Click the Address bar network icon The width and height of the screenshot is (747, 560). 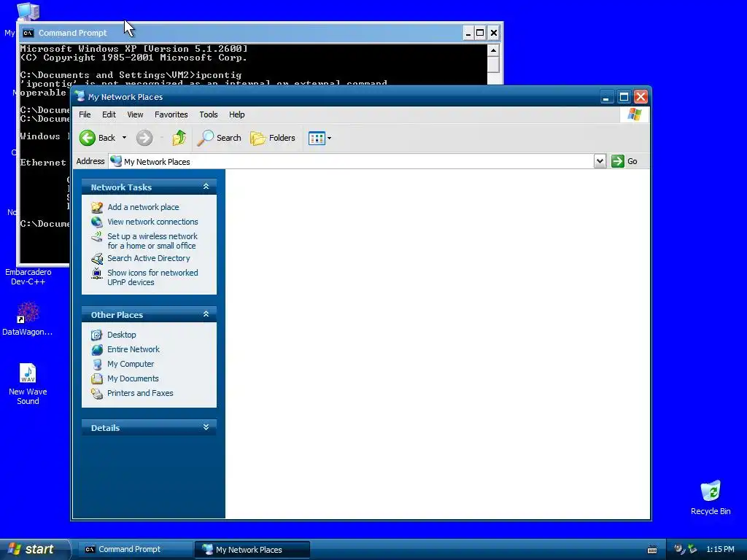coord(116,161)
